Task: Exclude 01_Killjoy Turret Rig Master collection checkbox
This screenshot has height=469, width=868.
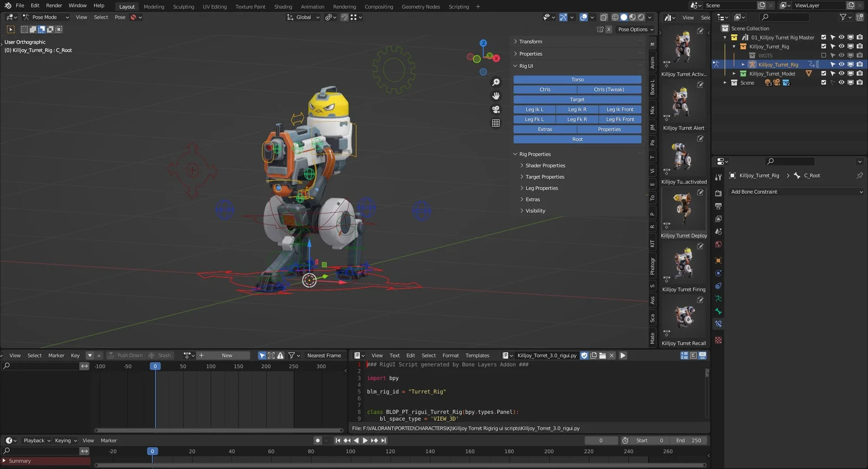Action: tap(824, 37)
